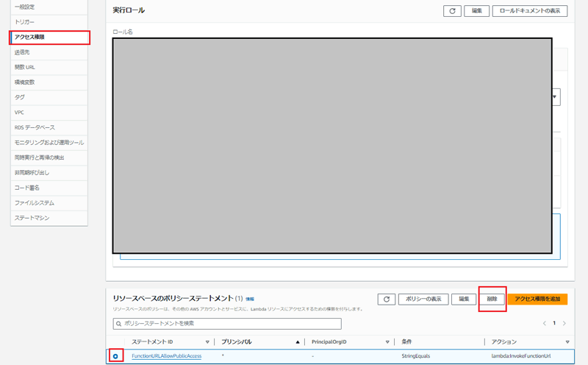Open コード署名 in the side menu
This screenshot has width=588, height=365.
[x=49, y=188]
